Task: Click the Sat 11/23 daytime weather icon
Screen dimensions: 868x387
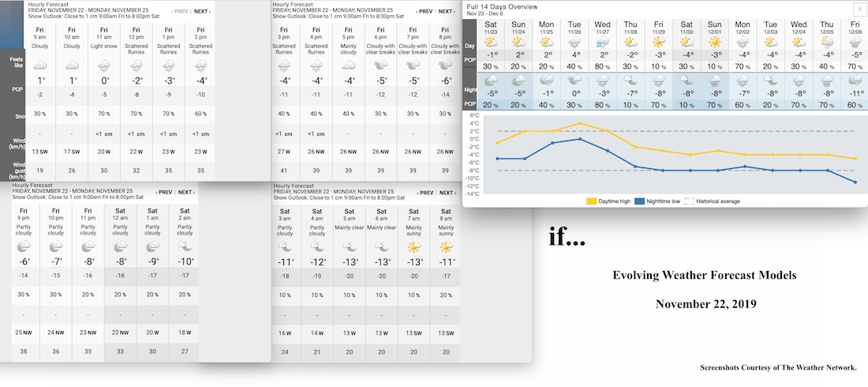Action: (491, 42)
